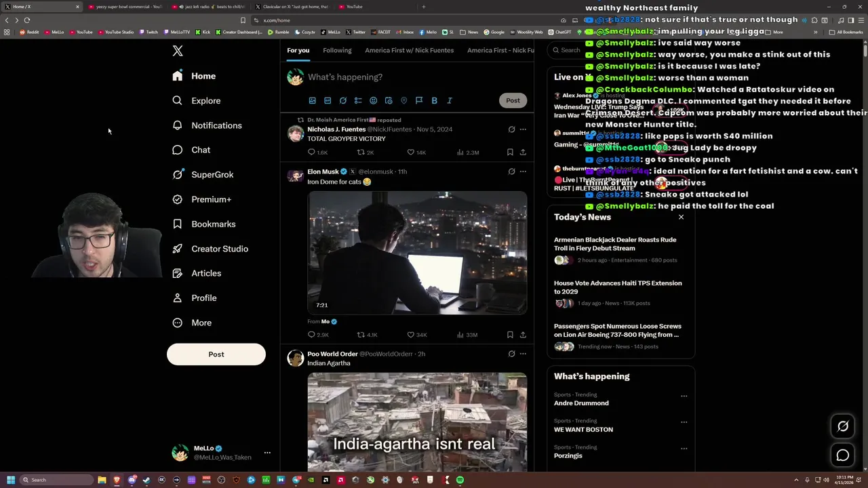Open WE WANT BOSTON trend options menu

pos(684,422)
